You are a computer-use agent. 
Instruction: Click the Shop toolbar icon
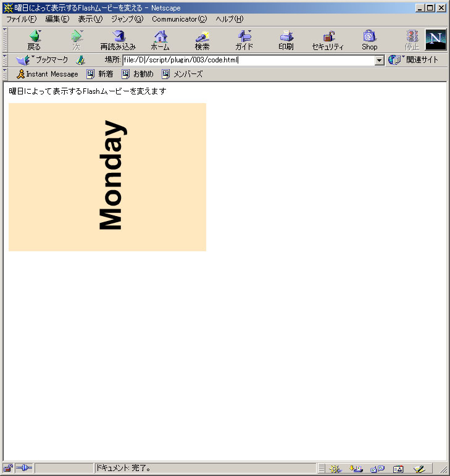[x=369, y=40]
